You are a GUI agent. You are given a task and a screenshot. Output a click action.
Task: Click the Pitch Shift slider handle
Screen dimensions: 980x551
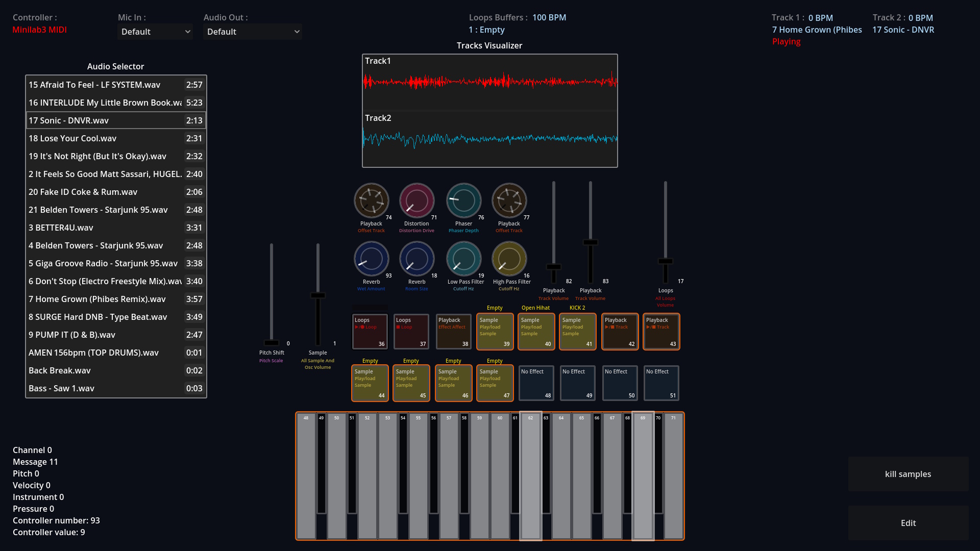272,343
